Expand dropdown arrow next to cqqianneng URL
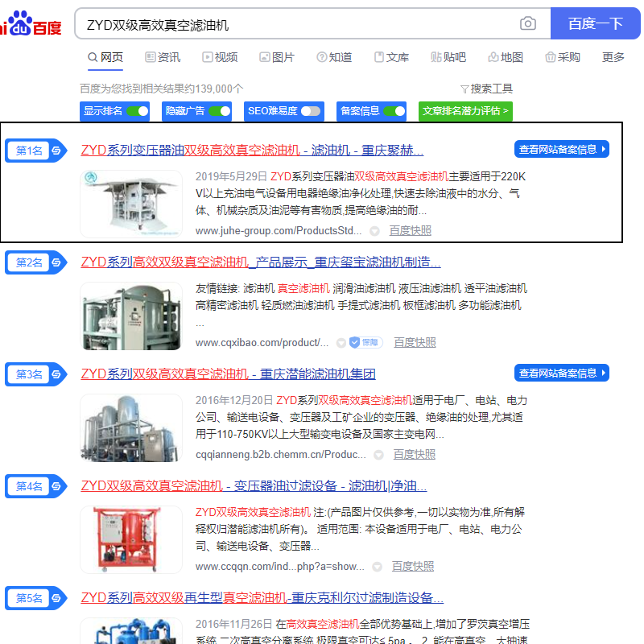 (378, 455)
